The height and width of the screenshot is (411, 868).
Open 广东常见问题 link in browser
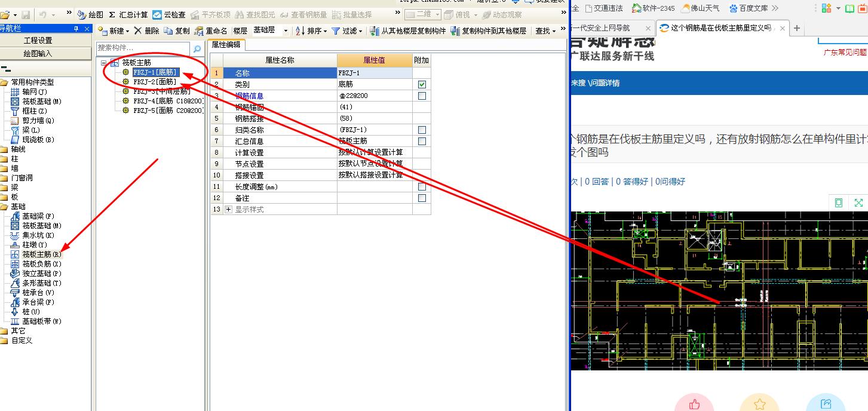coord(845,52)
